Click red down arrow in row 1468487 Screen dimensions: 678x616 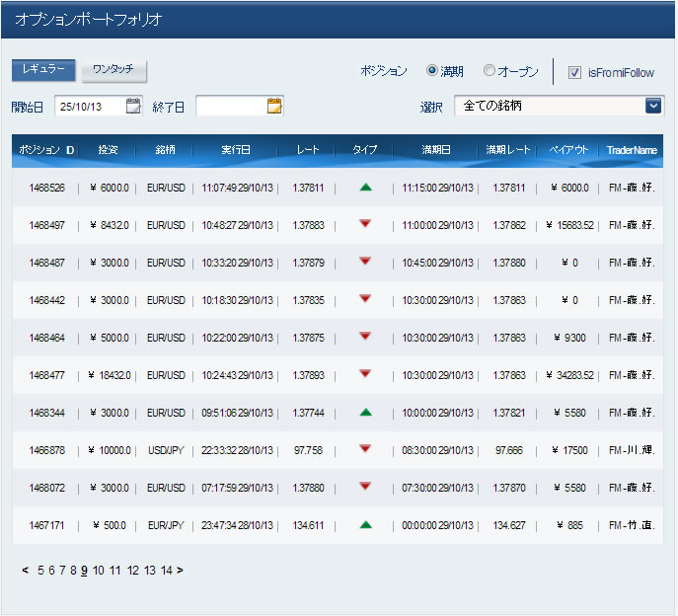coord(365,261)
